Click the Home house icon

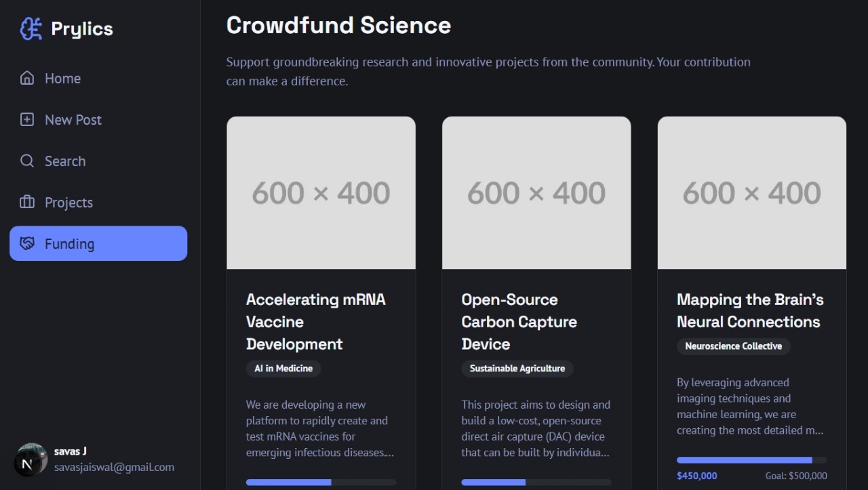27,78
